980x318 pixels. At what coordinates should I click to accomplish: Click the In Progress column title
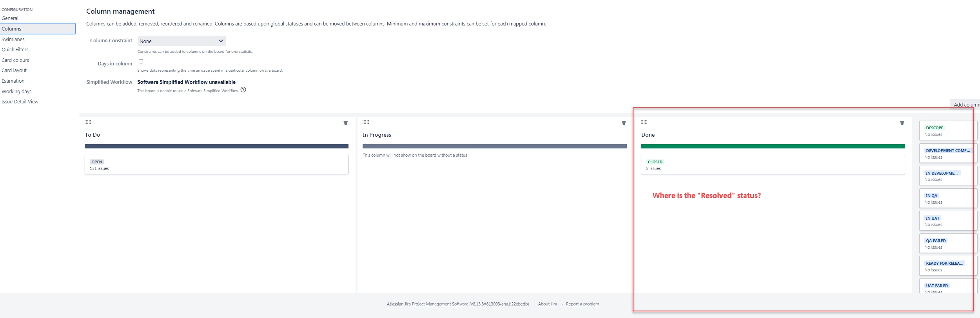tap(377, 135)
